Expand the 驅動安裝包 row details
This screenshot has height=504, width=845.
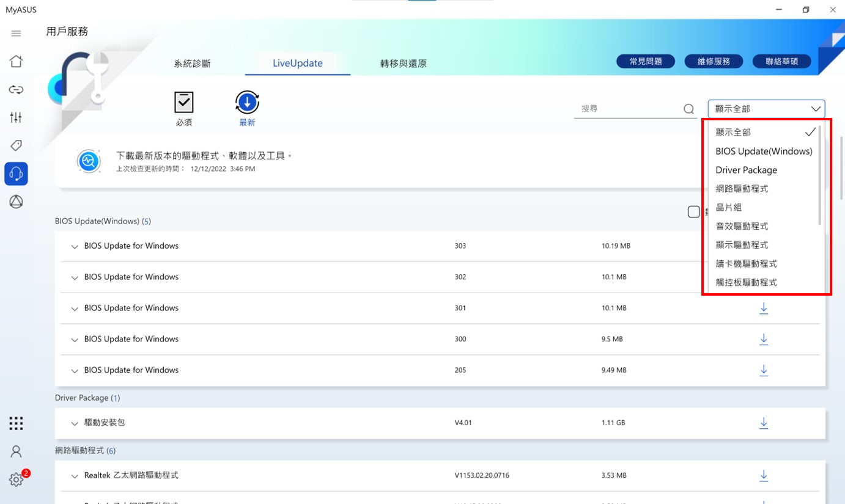tap(75, 423)
